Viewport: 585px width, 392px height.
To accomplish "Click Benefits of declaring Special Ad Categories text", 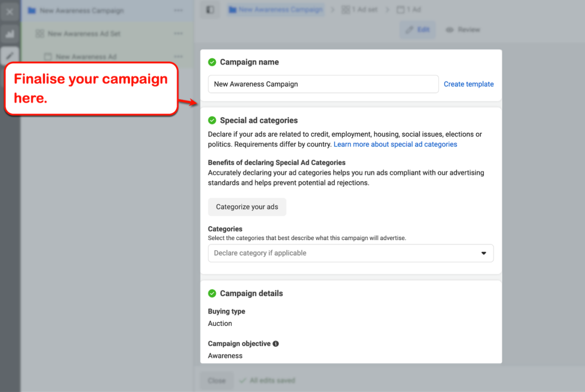I will tap(277, 163).
